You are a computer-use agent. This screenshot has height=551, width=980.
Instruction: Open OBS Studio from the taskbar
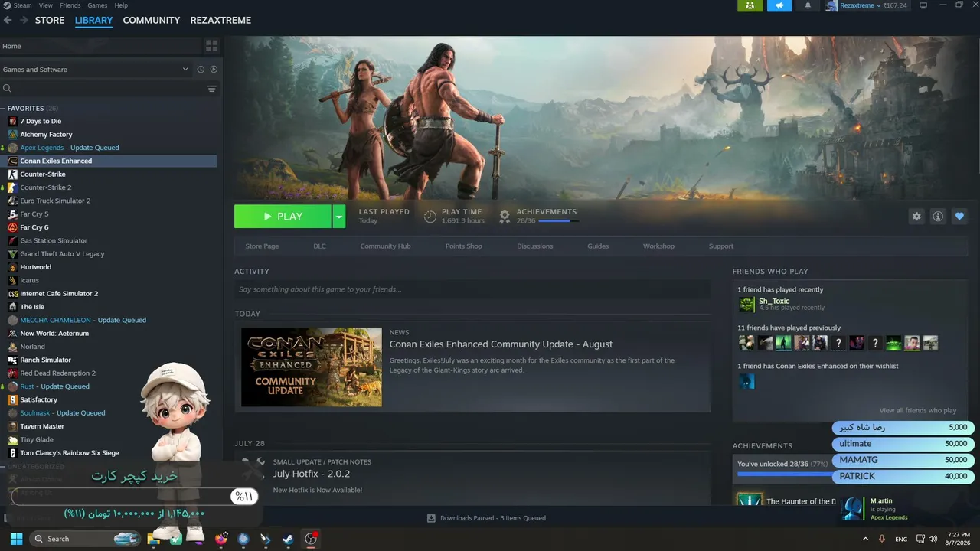[x=311, y=539]
